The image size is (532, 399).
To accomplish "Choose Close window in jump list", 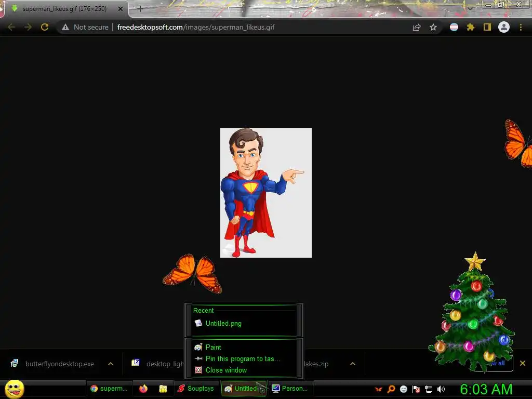I will click(x=244, y=370).
